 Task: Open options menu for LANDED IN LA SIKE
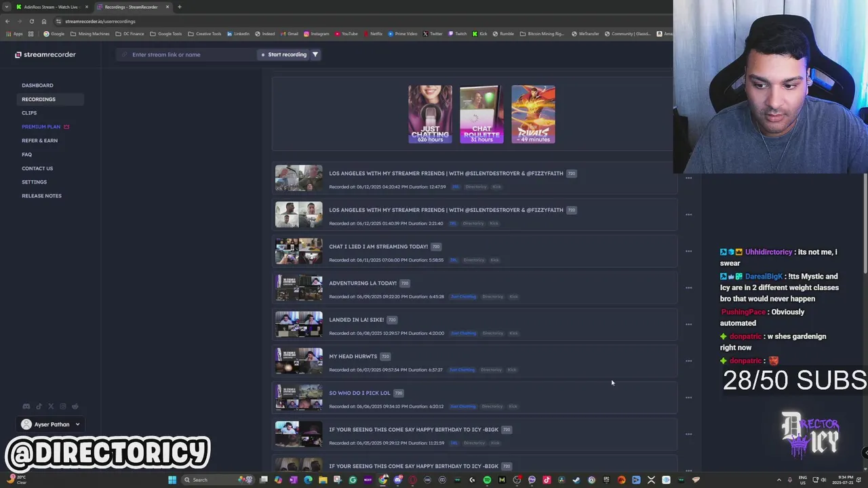(688, 325)
